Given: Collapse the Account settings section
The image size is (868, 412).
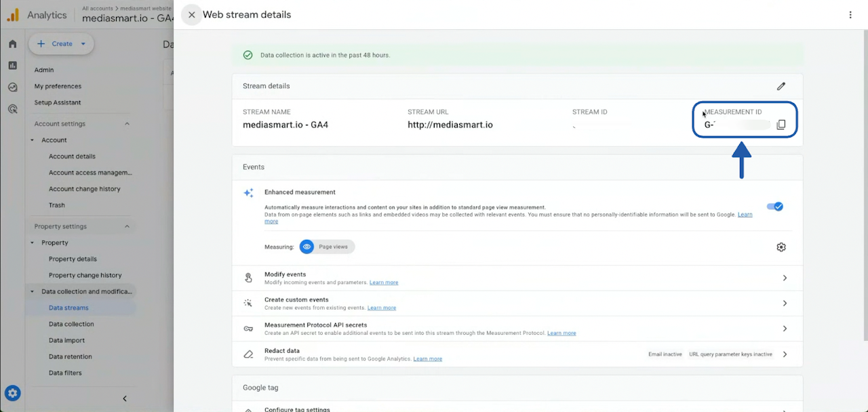Looking at the screenshot, I should (127, 124).
